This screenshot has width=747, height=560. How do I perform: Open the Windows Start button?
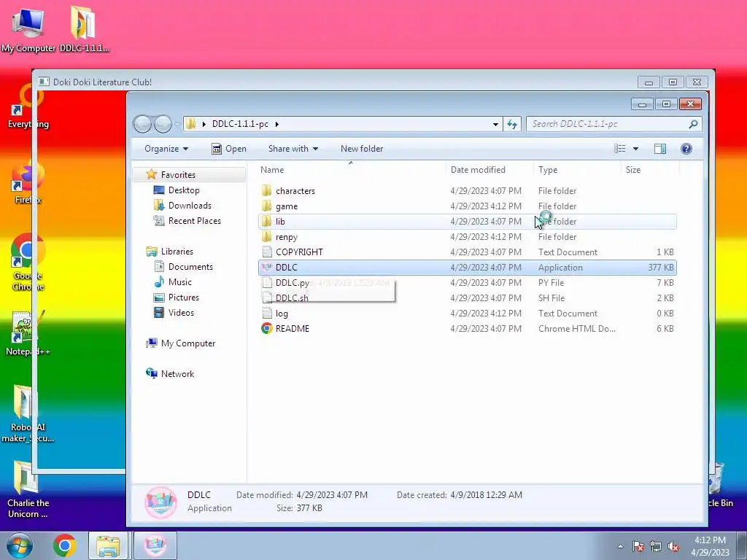19,545
